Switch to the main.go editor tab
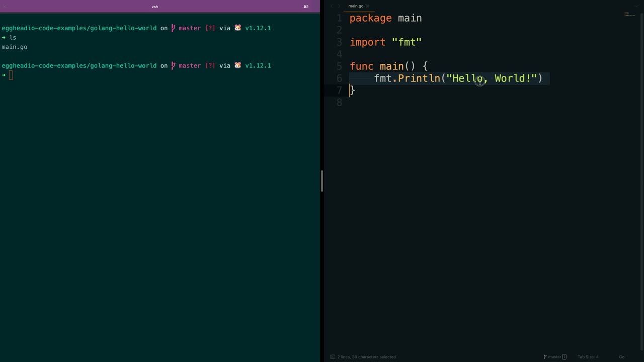 pos(355,6)
